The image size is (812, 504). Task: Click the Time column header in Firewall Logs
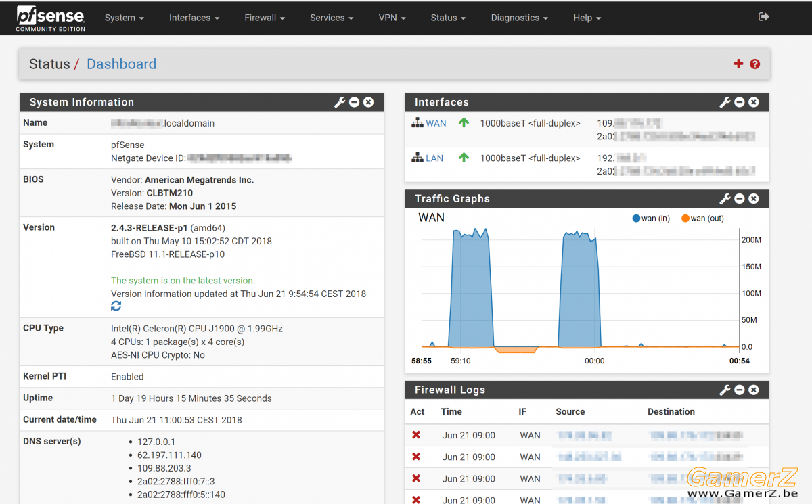(x=451, y=411)
